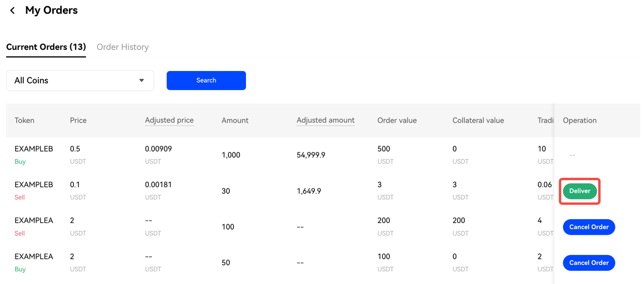Click the Adjusted amount column header

(326, 120)
